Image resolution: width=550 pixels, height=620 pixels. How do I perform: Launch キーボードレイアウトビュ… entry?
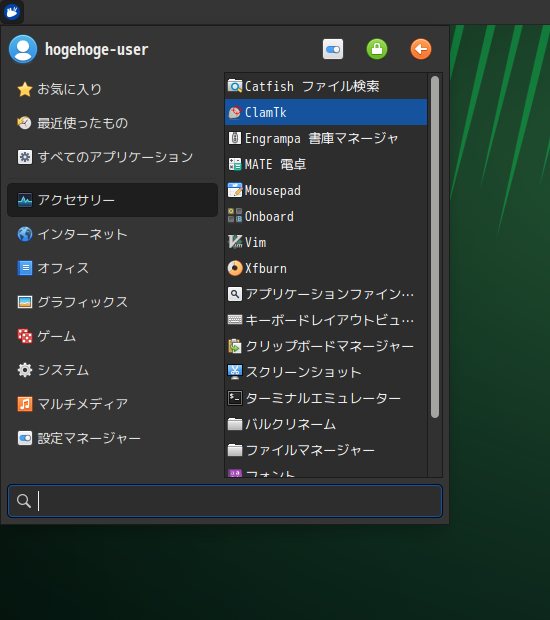[x=326, y=320]
